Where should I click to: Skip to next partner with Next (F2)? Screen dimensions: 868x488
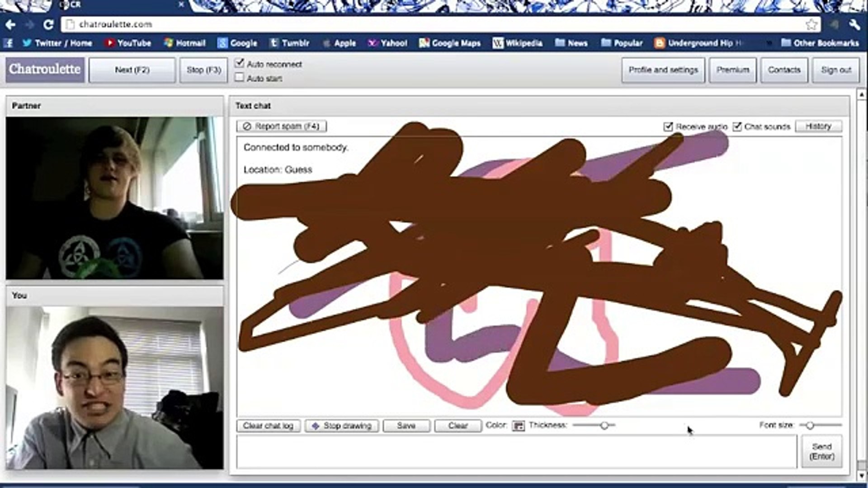pyautogui.click(x=132, y=70)
